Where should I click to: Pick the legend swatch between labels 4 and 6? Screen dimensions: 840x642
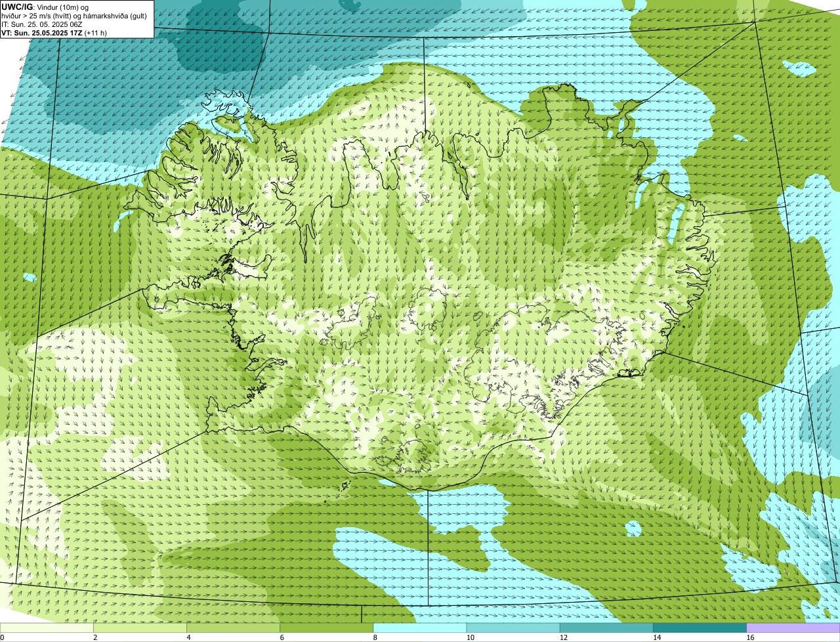tap(234, 628)
